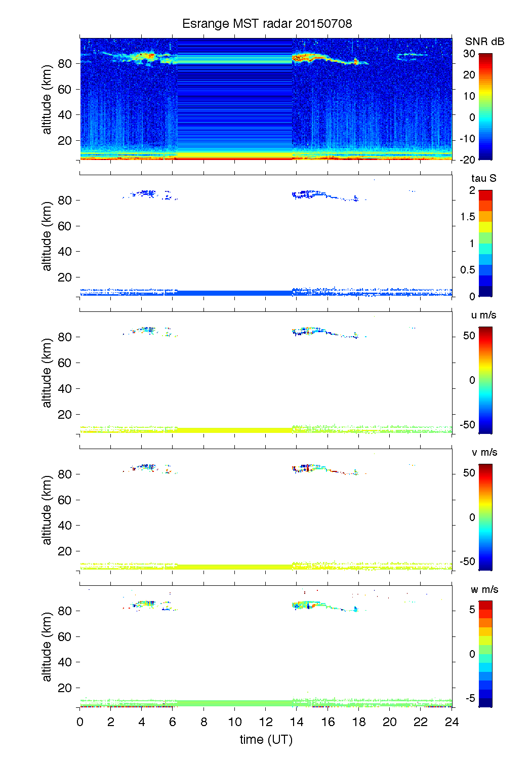Click the 12 tick label on the time axis

click(266, 722)
